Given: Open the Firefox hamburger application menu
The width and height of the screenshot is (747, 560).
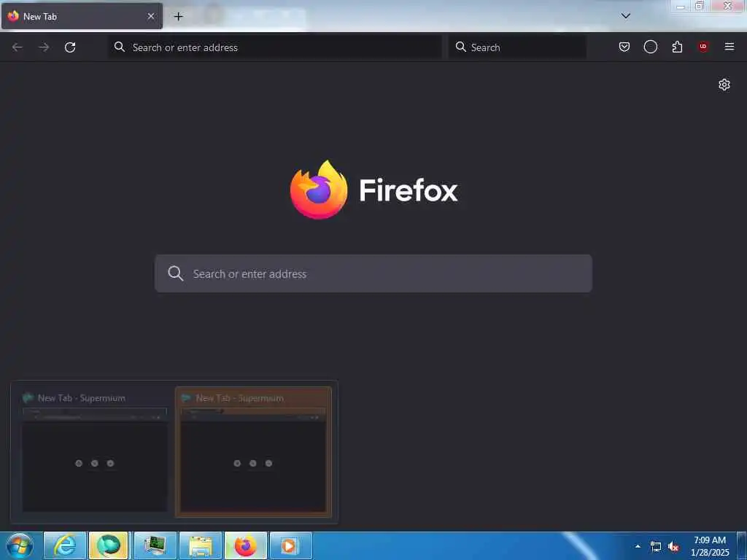Looking at the screenshot, I should [729, 47].
